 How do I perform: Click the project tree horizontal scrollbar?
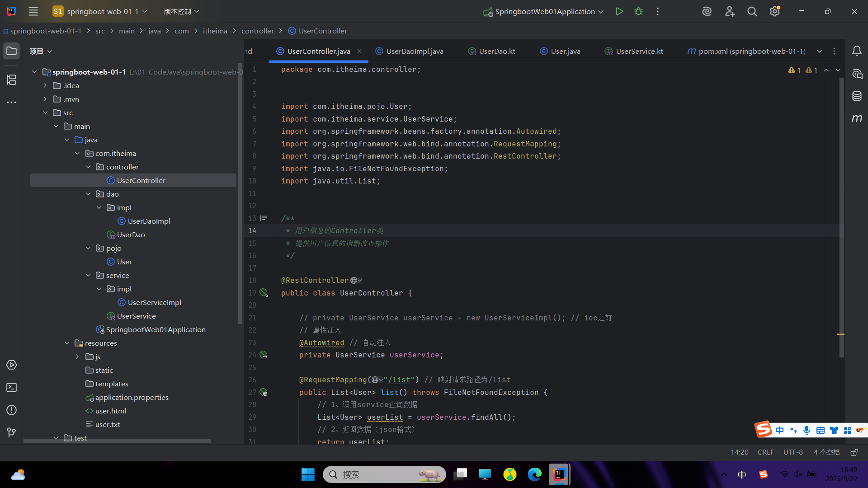pos(118,441)
